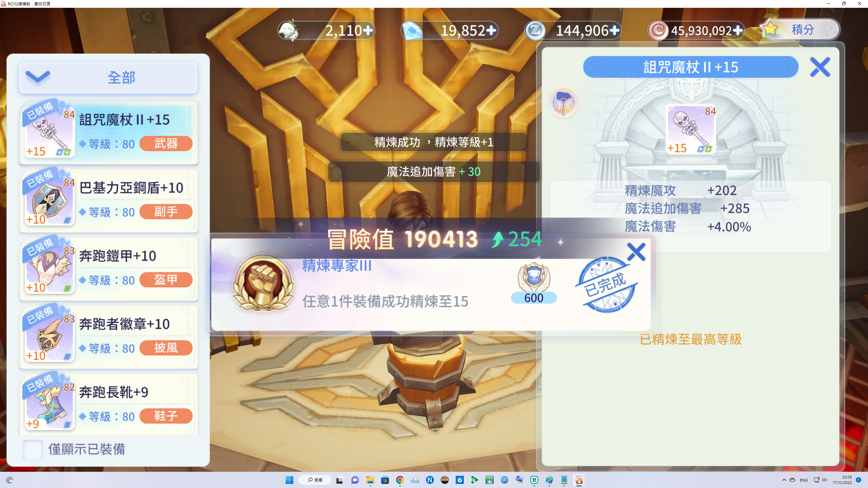868x488 pixels.
Task: Click the fist achievement badge icon
Action: (263, 283)
